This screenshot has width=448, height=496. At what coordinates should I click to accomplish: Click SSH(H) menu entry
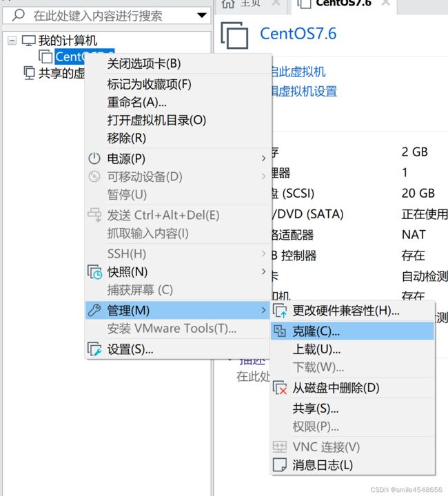click(x=178, y=254)
